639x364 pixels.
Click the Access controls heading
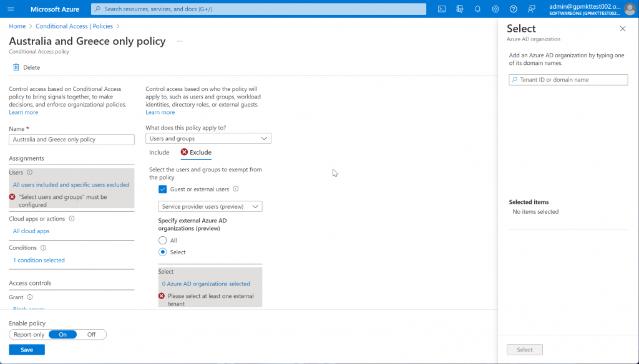pyautogui.click(x=30, y=283)
